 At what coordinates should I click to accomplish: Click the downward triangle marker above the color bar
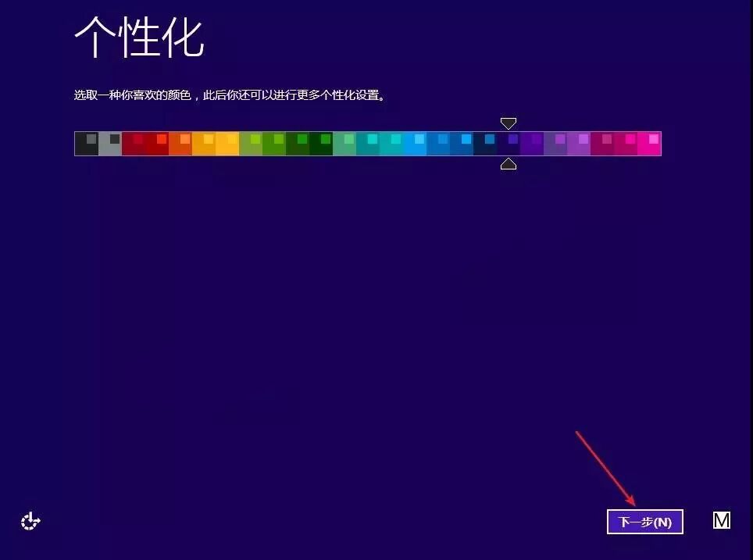pos(509,123)
